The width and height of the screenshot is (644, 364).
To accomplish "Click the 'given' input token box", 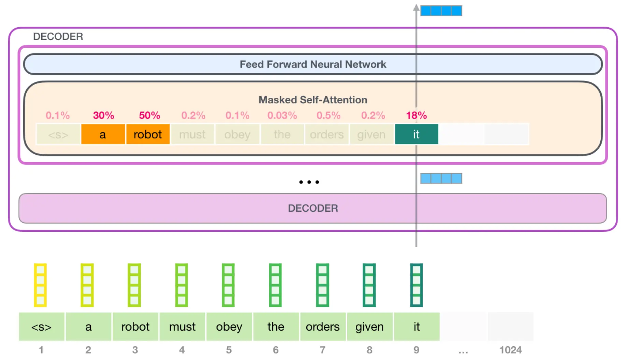I will pyautogui.click(x=370, y=327).
